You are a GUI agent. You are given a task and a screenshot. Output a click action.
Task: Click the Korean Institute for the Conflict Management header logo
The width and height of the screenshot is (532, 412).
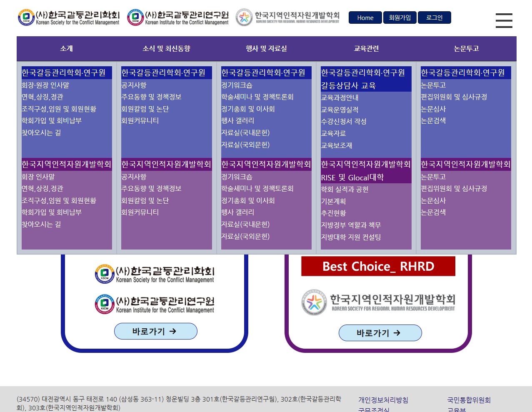coord(178,17)
